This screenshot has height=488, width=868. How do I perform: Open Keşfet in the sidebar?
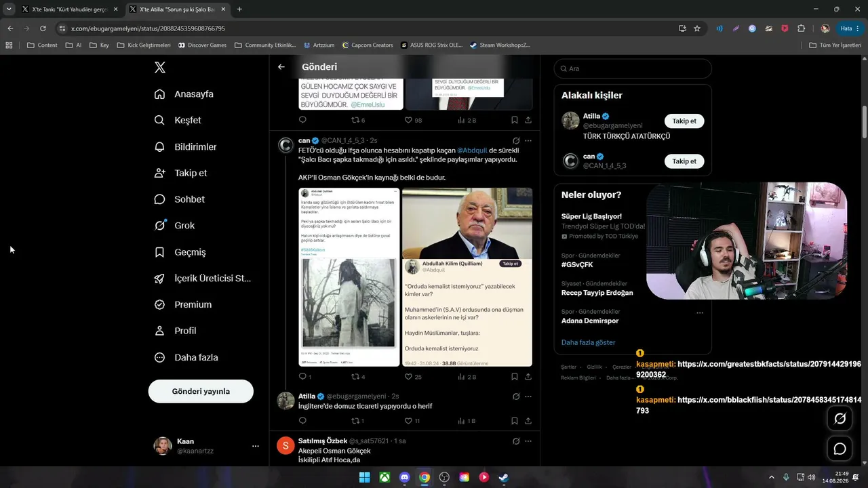(x=178, y=120)
